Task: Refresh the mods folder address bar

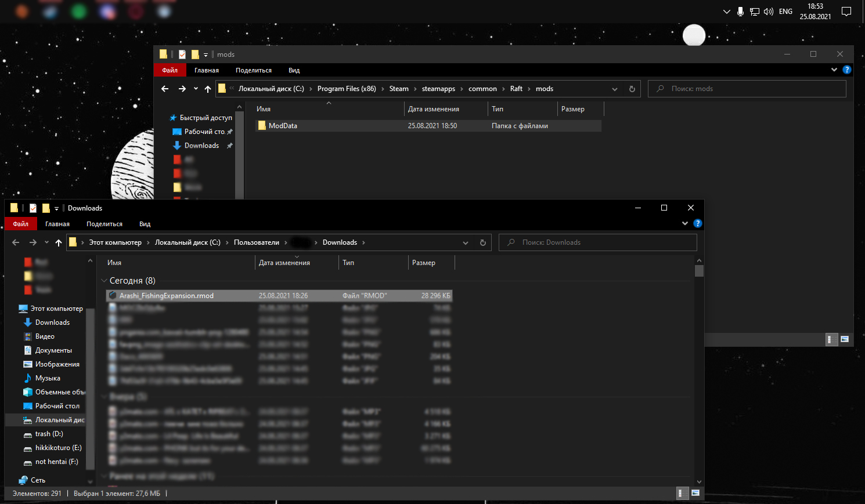Action: tap(632, 89)
